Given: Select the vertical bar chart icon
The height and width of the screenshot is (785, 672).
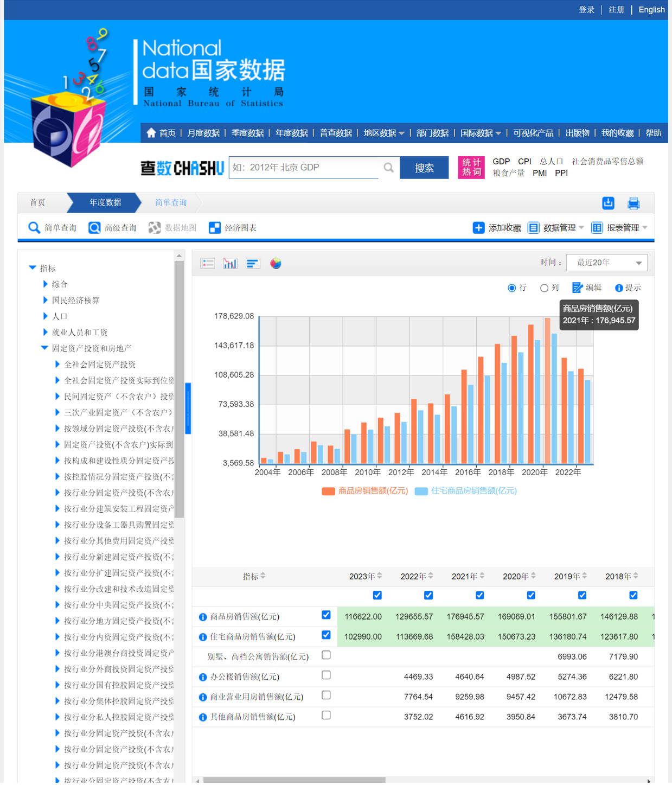Looking at the screenshot, I should (230, 264).
